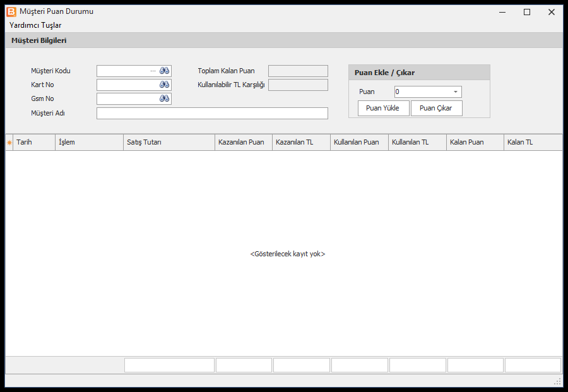Screen dimensions: 568x392
Task: Click into the Müşteri Adı text field
Action: point(212,114)
